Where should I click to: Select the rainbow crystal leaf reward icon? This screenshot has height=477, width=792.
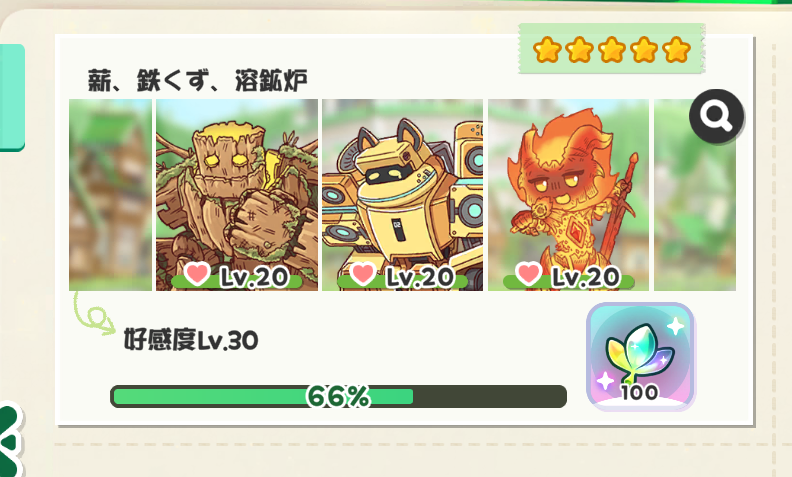click(640, 356)
